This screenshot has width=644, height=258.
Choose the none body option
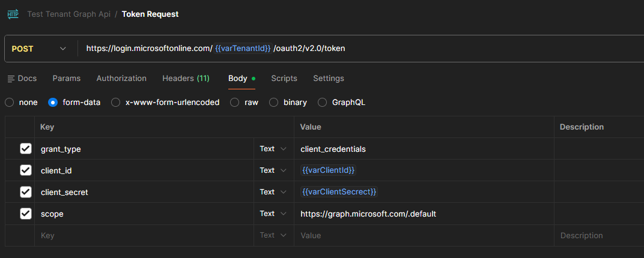[x=10, y=103]
